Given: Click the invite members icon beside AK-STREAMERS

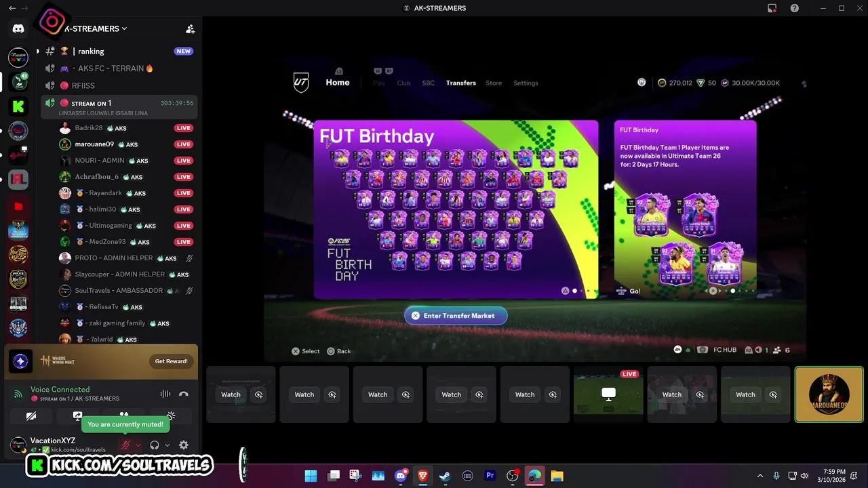Looking at the screenshot, I should click(190, 29).
